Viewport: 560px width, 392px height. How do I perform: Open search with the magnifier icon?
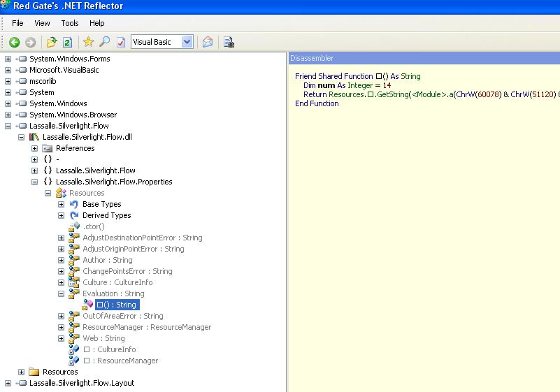click(104, 42)
